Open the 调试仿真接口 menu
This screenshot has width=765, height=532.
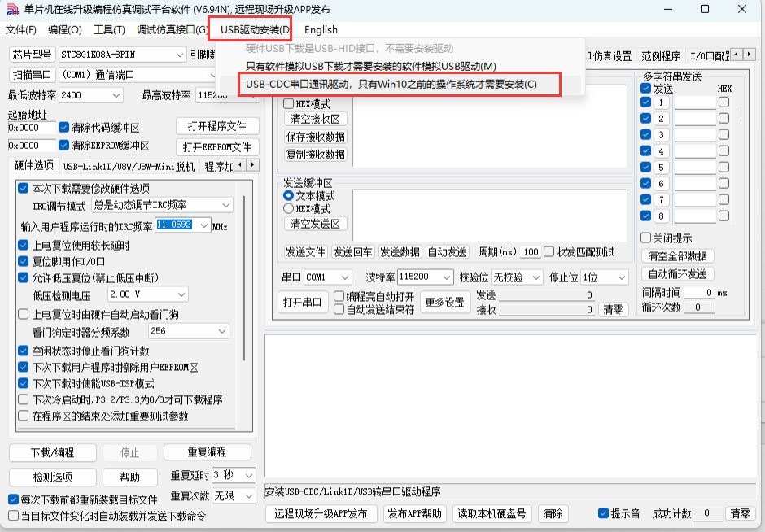173,30
